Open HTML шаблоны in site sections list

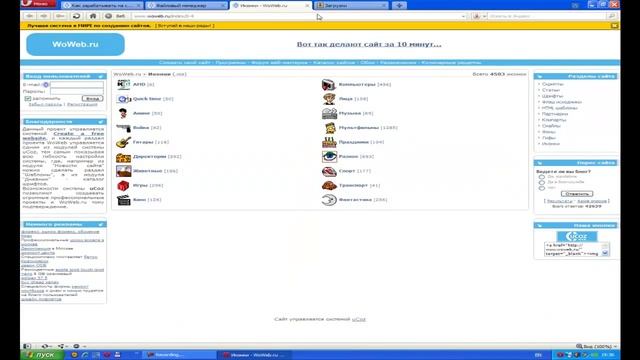point(560,108)
